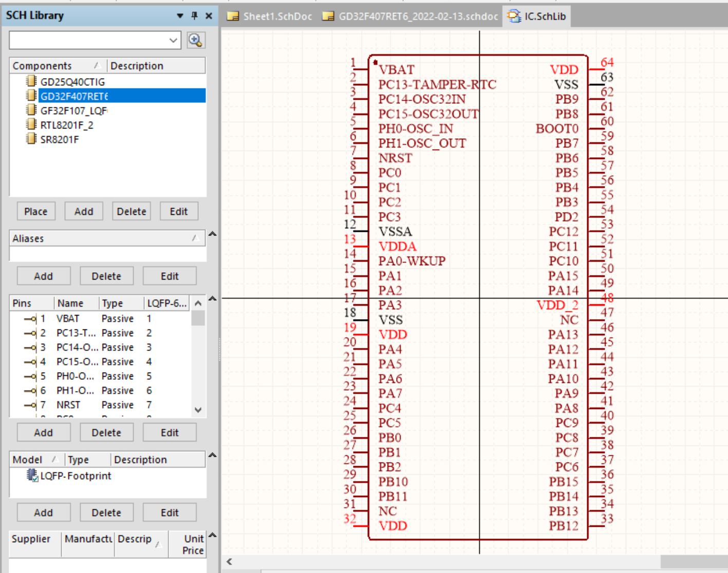Click the VBAT pin label on symbol
This screenshot has width=728, height=573.
click(396, 69)
